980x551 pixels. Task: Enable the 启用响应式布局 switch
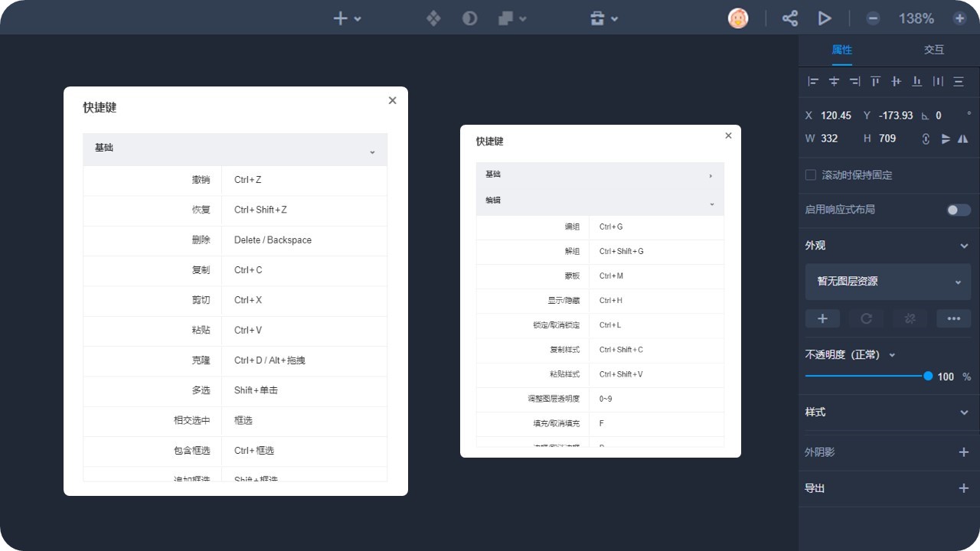pyautogui.click(x=959, y=210)
